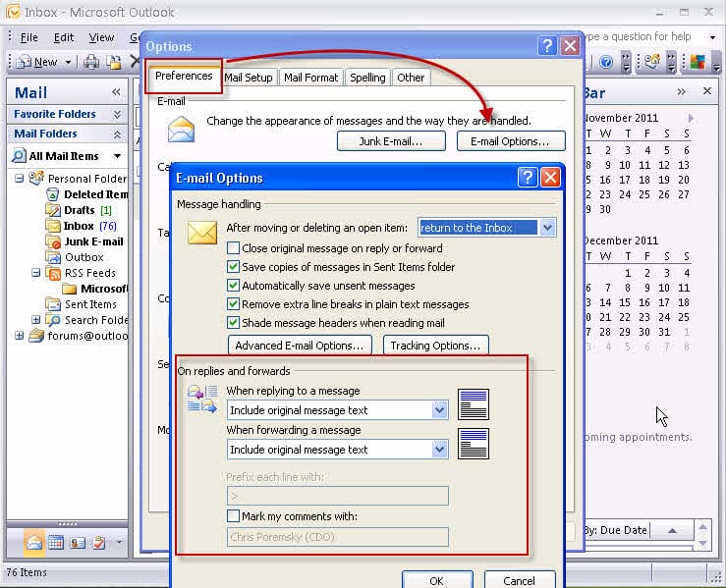Switch to the Other tab
The width and height of the screenshot is (726, 588).
tap(411, 78)
